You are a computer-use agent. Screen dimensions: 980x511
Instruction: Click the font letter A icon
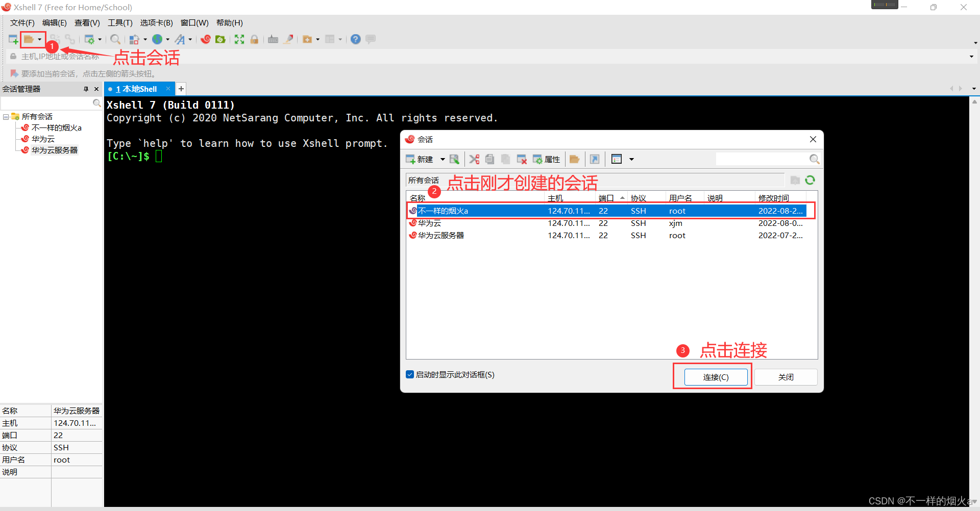click(180, 39)
